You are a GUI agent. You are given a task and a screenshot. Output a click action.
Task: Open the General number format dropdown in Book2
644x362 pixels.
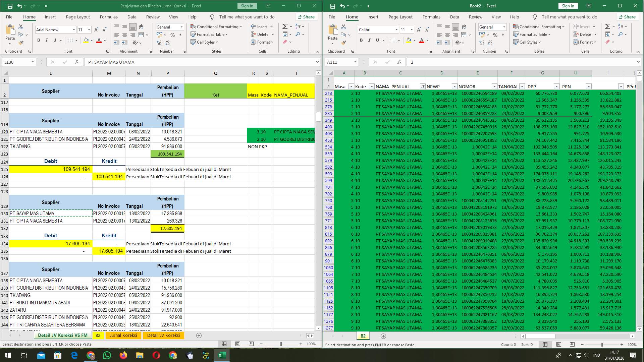pyautogui.click(x=504, y=27)
